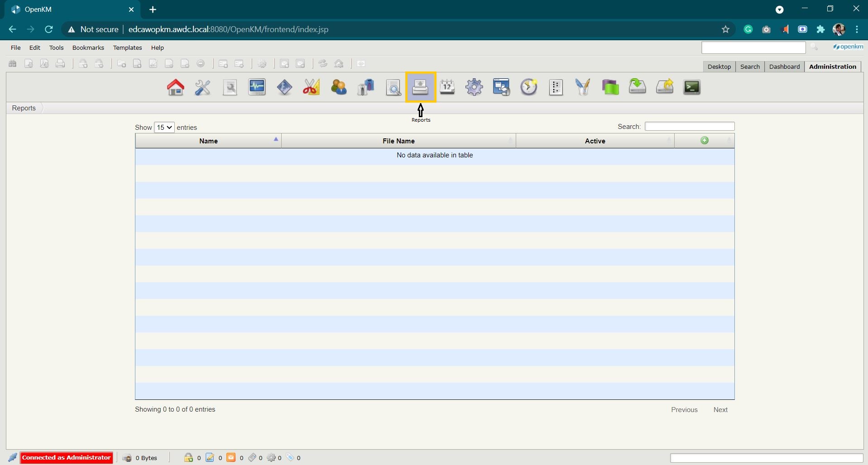The width and height of the screenshot is (868, 465).
Task: Open the scissors and ruler icon
Action: pyautogui.click(x=312, y=87)
